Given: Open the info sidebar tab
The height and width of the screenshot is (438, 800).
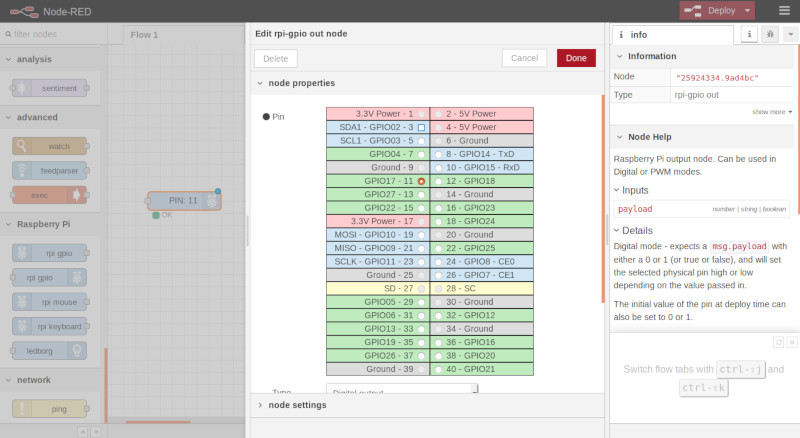Looking at the screenshot, I should 672,35.
